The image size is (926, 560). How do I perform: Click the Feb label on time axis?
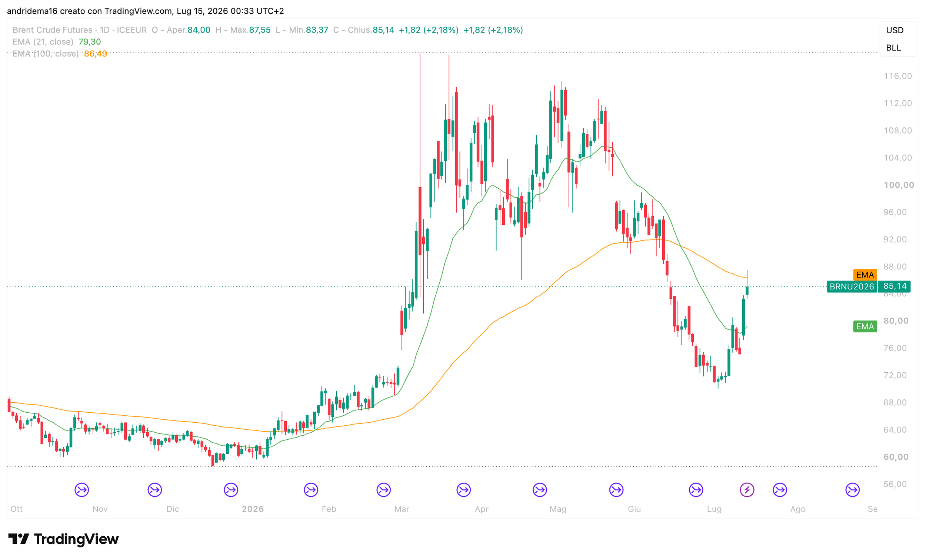point(329,509)
